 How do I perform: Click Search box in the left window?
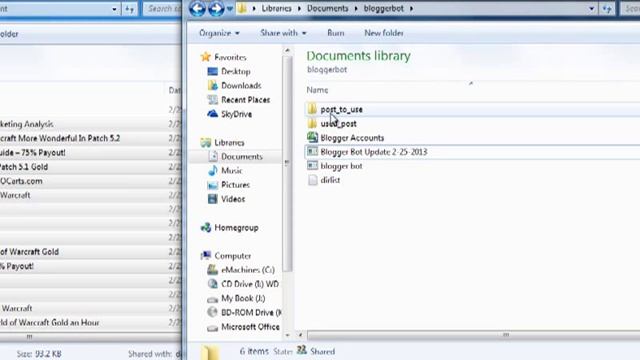coord(162,9)
